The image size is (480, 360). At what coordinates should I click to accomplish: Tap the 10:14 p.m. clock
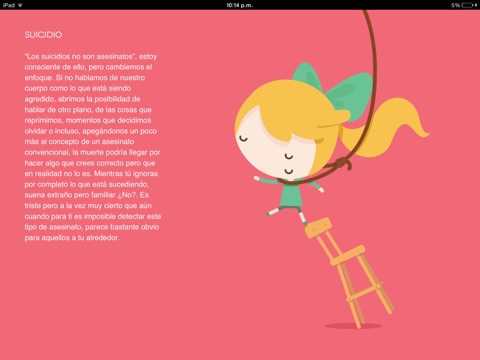coord(240,5)
